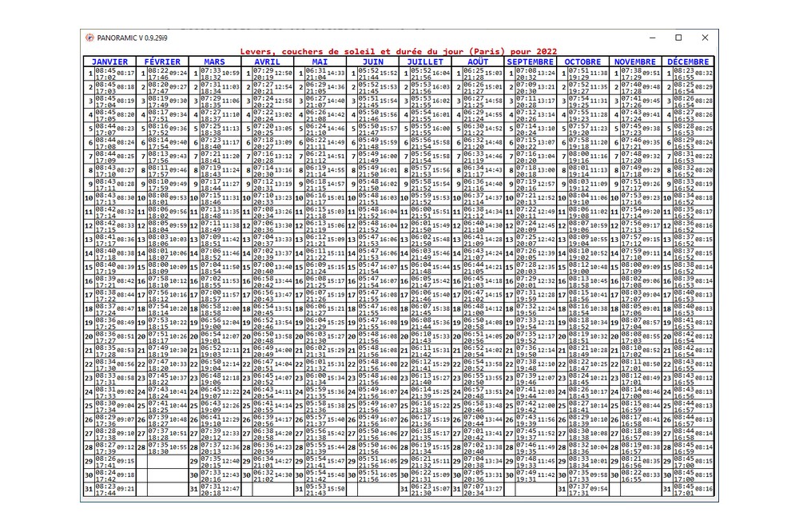Viewport: 799px width, 532px height.
Task: Click September 25 day length '12:00'
Action: 546,406
